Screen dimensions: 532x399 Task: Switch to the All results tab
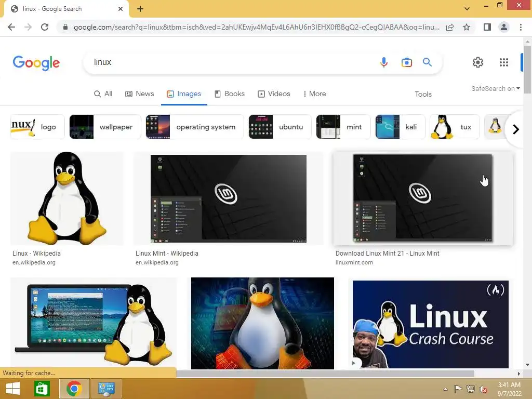pyautogui.click(x=103, y=94)
